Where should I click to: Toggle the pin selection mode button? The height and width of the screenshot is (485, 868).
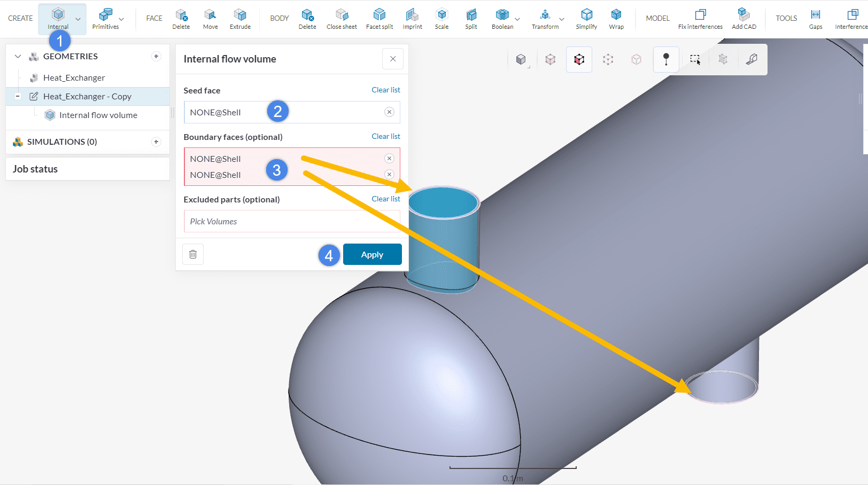(x=666, y=59)
